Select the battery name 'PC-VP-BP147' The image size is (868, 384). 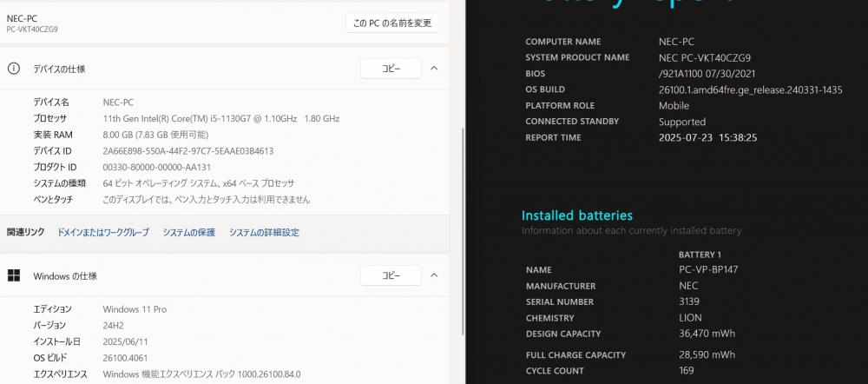click(708, 270)
